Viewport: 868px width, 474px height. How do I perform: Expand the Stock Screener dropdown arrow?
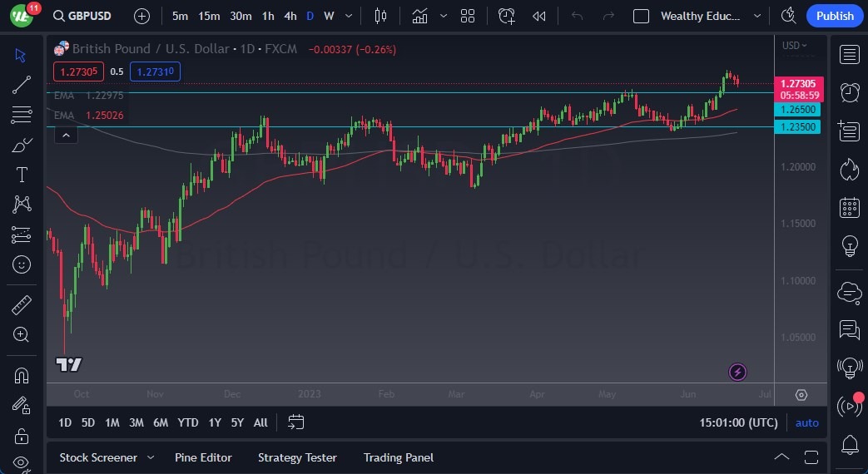click(151, 457)
